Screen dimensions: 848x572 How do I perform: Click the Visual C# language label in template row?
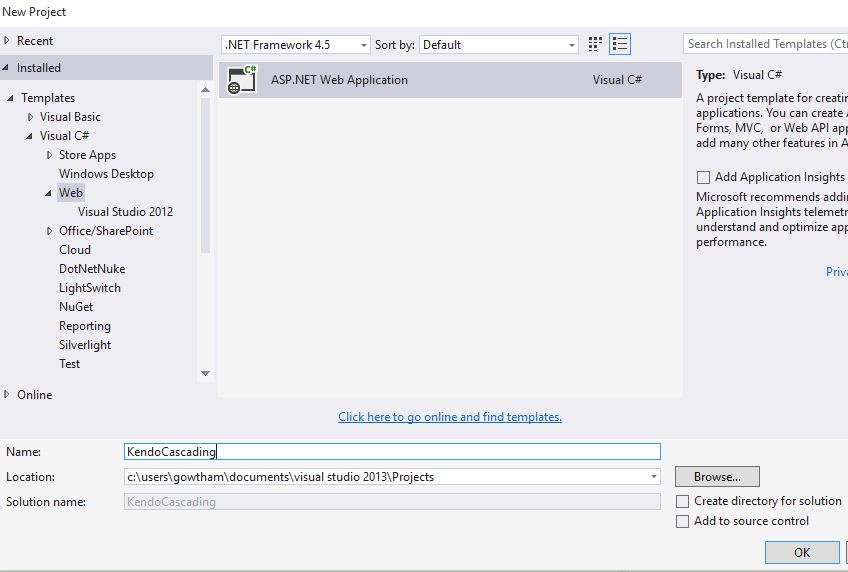pyautogui.click(x=617, y=80)
